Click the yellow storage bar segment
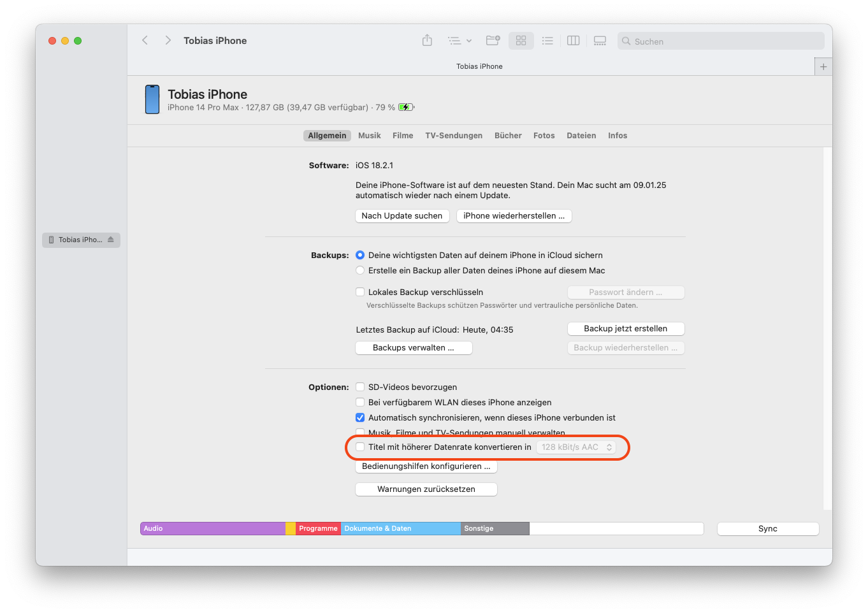 tap(291, 529)
